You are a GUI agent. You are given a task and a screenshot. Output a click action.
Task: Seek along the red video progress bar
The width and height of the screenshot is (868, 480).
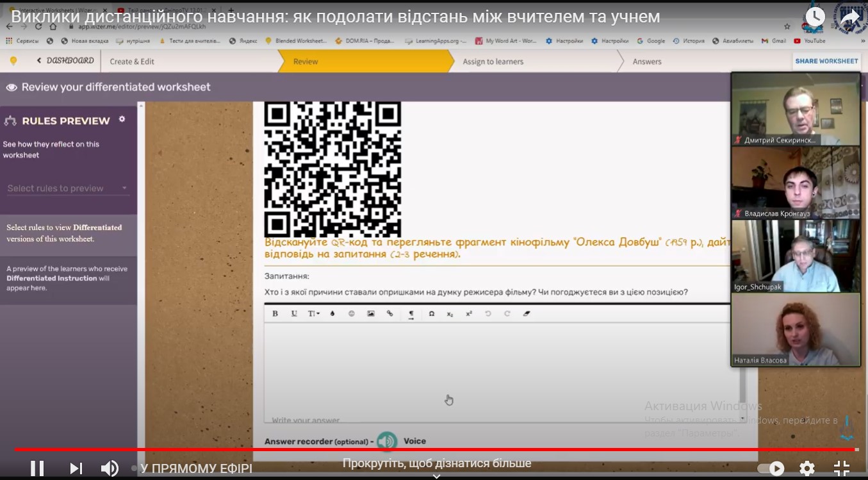tap(436, 449)
